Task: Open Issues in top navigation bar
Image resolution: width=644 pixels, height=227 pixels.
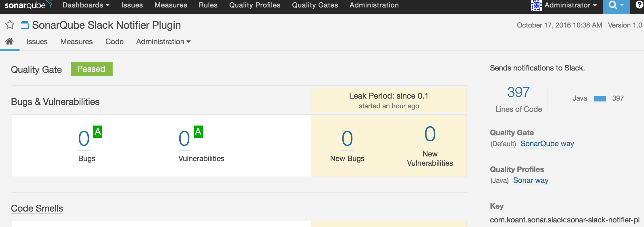Action: pos(132,5)
